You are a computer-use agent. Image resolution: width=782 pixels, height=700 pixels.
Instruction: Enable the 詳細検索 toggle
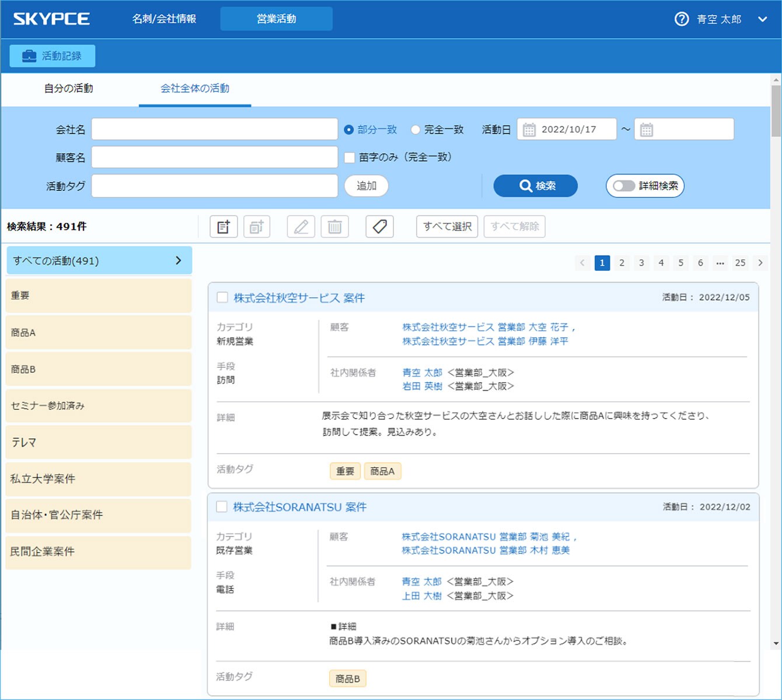[x=625, y=186]
